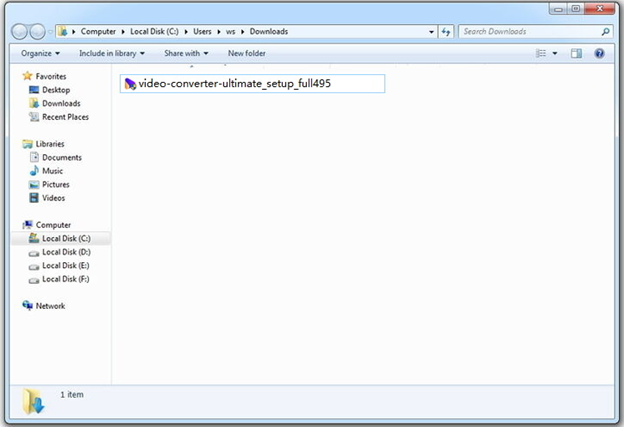Select Libraries in navigation pane
Viewport: 624px width, 427px height.
coord(50,144)
